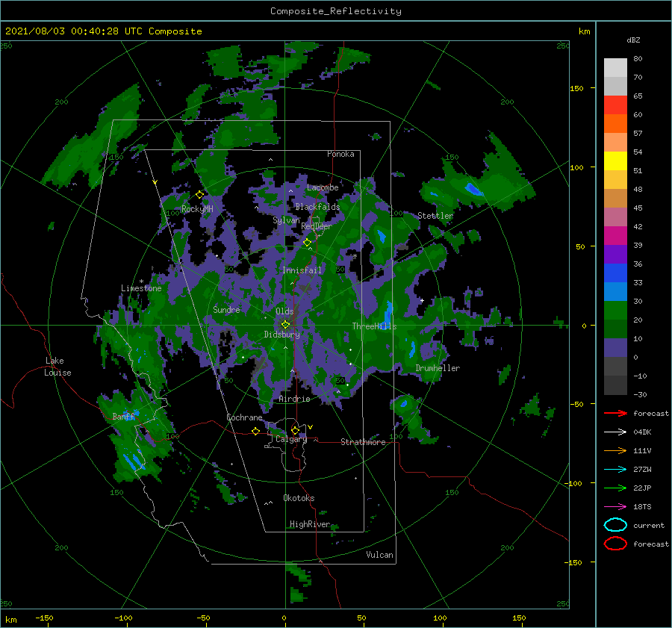Click the green 22JP arrow icon
The image size is (672, 628).
coord(615,488)
